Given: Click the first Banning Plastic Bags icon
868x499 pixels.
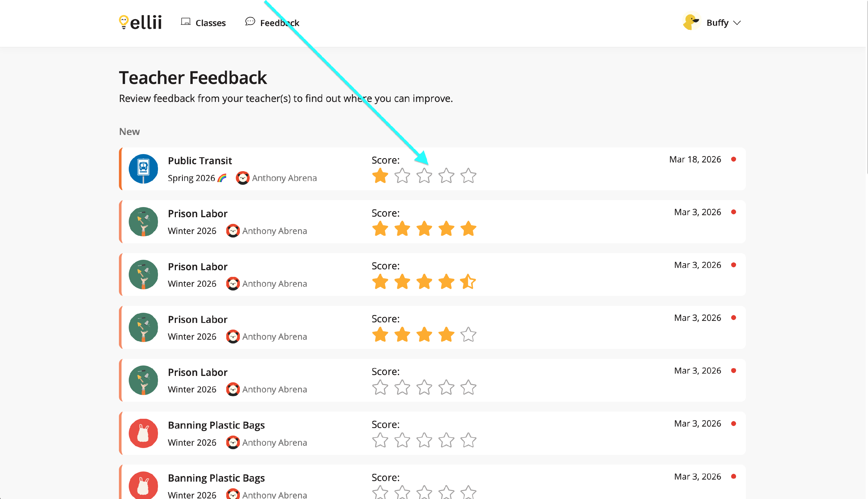Looking at the screenshot, I should [x=143, y=433].
